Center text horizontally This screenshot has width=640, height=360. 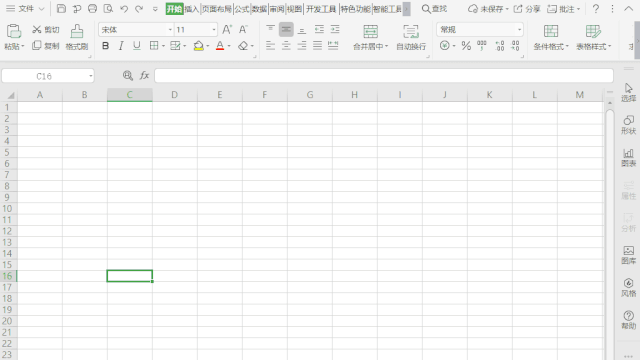[x=286, y=46]
